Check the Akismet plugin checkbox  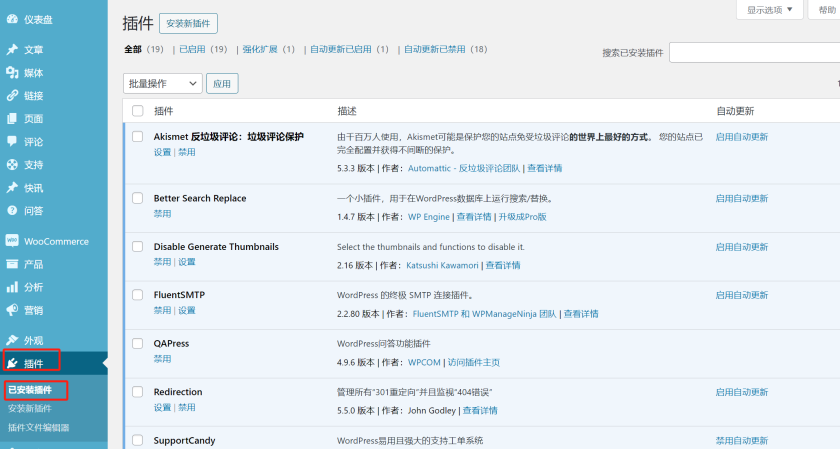tap(138, 137)
